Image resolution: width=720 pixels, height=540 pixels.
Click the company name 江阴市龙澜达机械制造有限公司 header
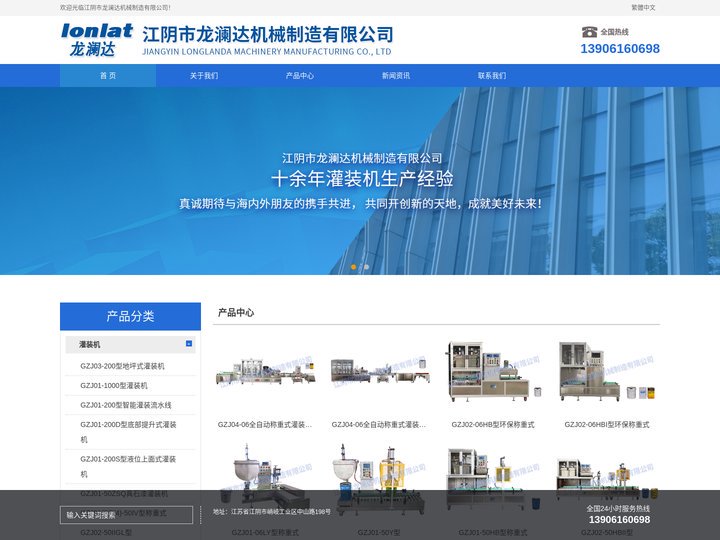[268, 34]
